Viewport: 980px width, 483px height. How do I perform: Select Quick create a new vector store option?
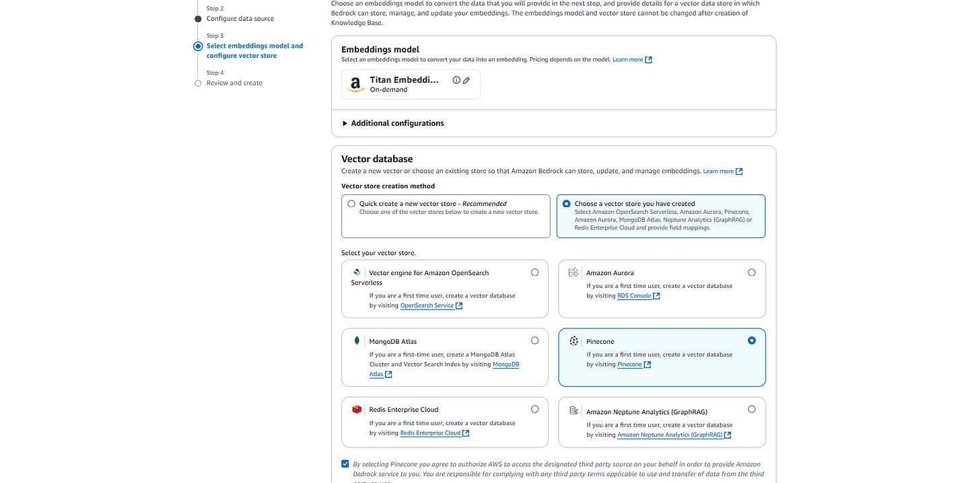[351, 204]
